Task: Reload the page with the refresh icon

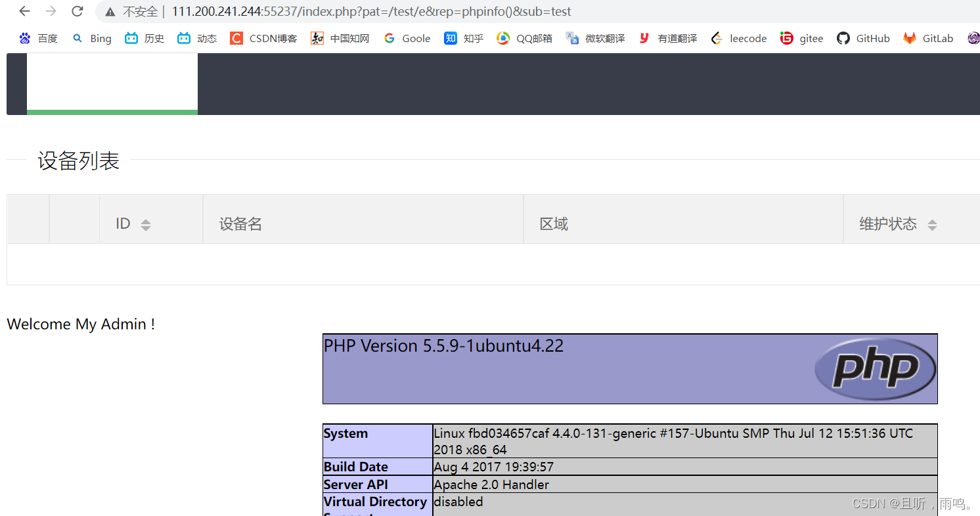Action: click(x=77, y=11)
